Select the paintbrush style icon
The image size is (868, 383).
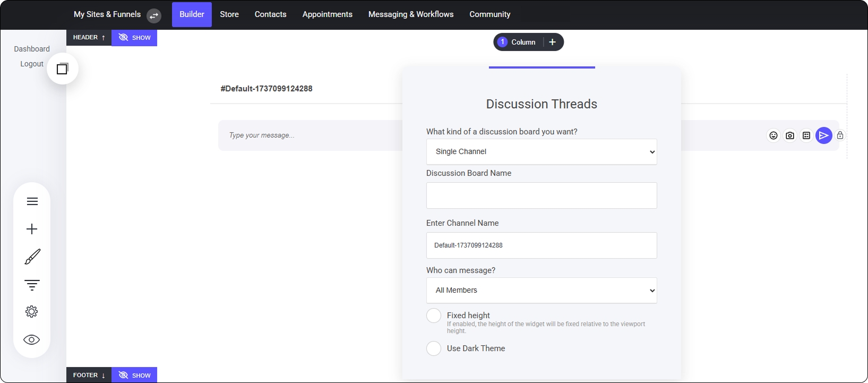(x=32, y=257)
